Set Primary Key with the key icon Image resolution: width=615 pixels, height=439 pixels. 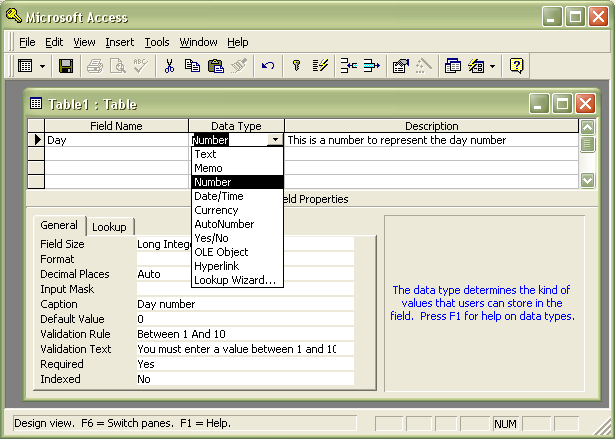pyautogui.click(x=297, y=66)
